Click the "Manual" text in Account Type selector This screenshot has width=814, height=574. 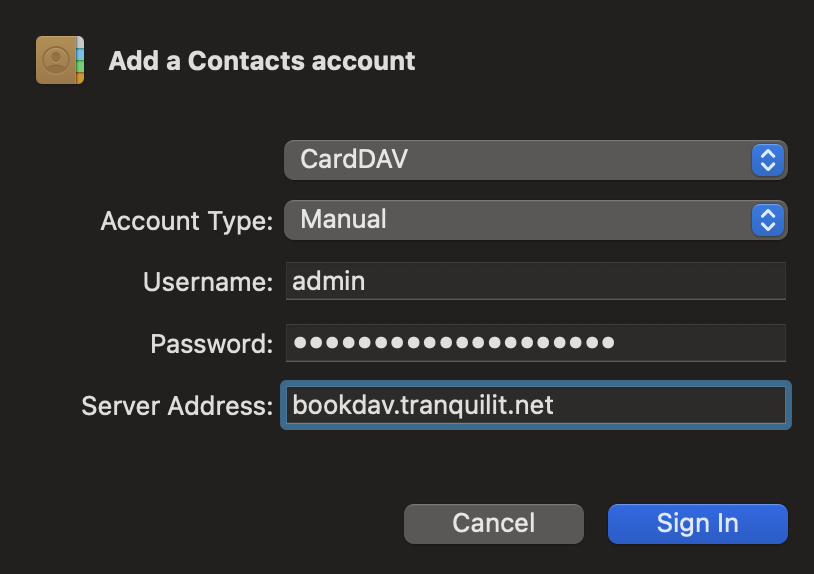[343, 219]
